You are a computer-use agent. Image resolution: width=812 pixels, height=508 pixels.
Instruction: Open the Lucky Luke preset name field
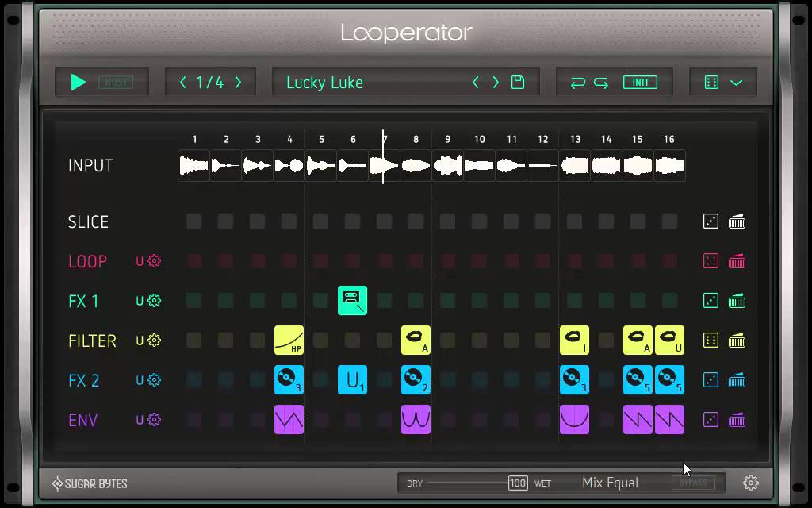pos(324,83)
